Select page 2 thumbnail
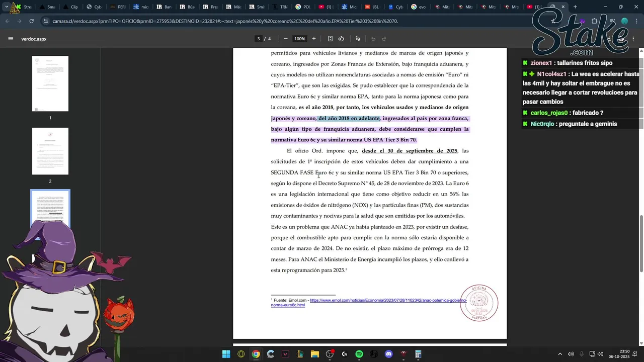644x362 pixels. click(50, 151)
